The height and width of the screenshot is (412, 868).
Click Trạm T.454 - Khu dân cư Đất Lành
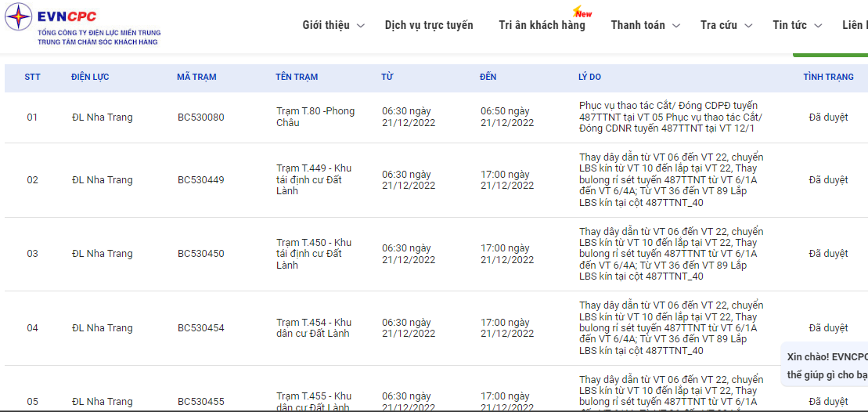(x=314, y=327)
